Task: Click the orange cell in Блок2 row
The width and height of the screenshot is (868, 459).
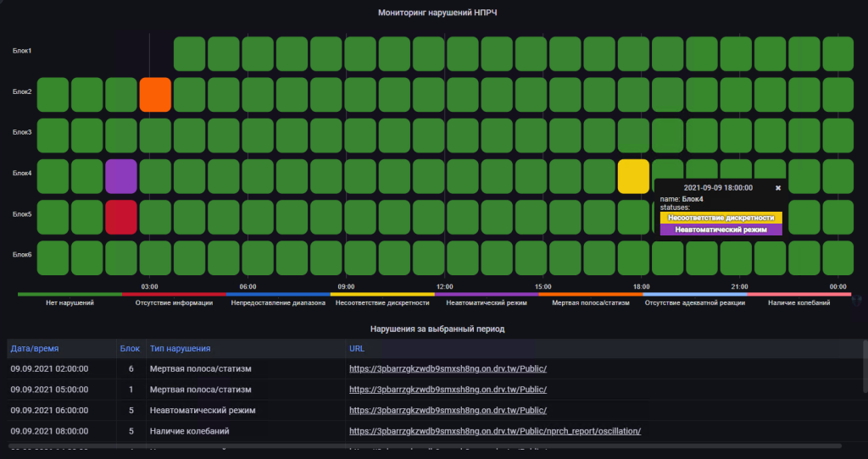Action: click(x=155, y=94)
